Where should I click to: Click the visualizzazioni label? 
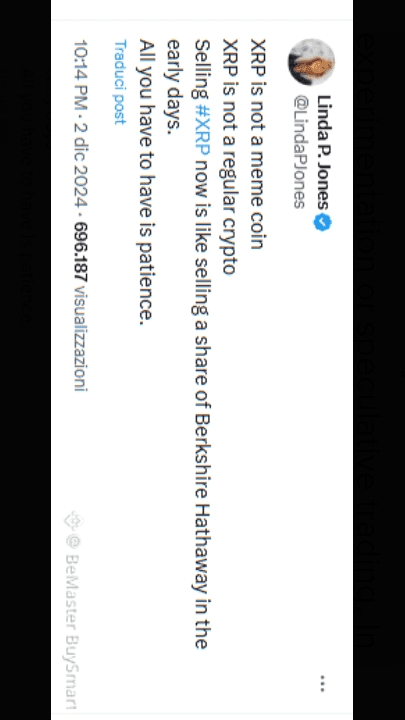pyautogui.click(x=80, y=338)
